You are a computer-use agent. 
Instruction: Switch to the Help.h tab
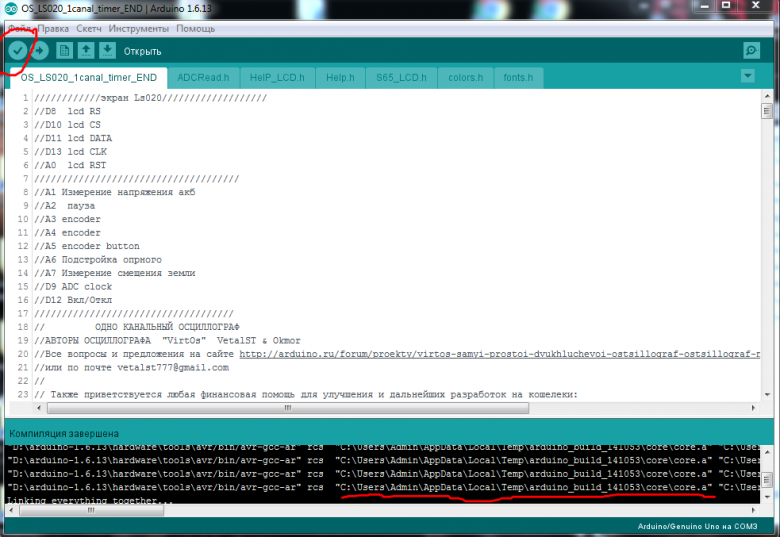(x=340, y=78)
